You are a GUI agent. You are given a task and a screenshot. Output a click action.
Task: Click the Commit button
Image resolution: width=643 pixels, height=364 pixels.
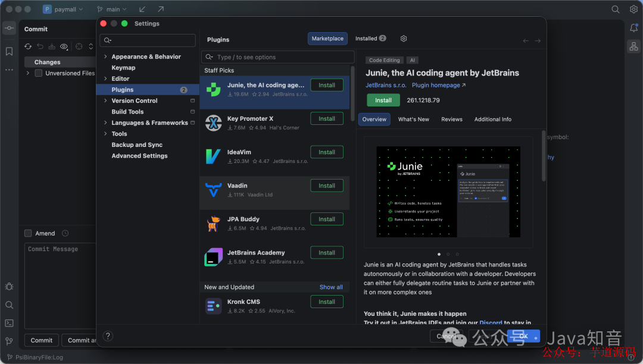42,340
